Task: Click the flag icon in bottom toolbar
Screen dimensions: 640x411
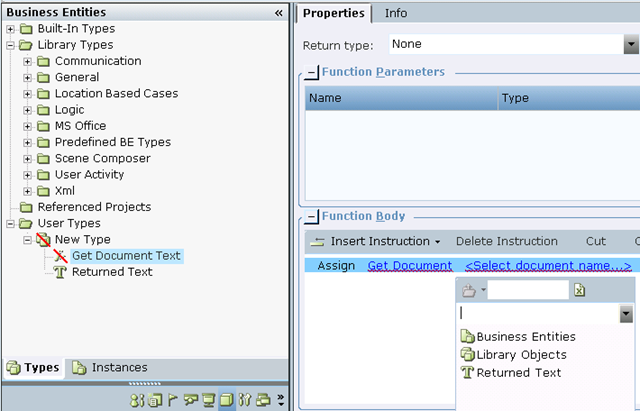Action: click(x=173, y=400)
